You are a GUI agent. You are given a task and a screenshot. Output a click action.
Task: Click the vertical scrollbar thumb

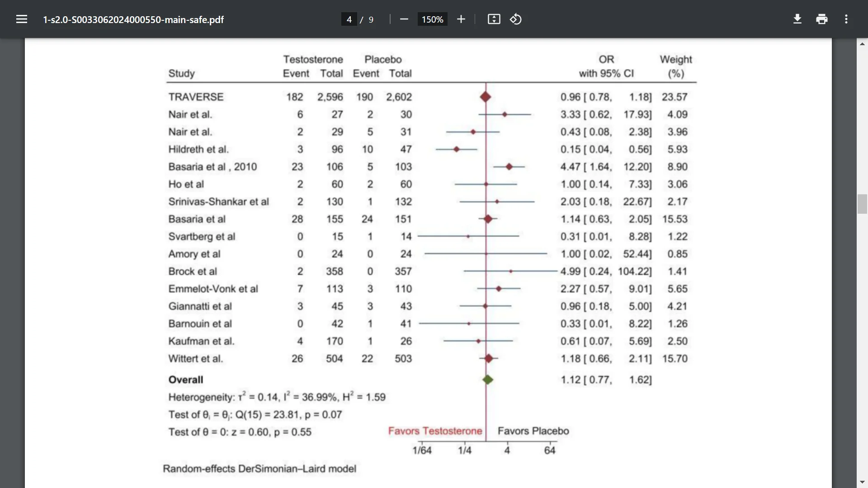(862, 204)
